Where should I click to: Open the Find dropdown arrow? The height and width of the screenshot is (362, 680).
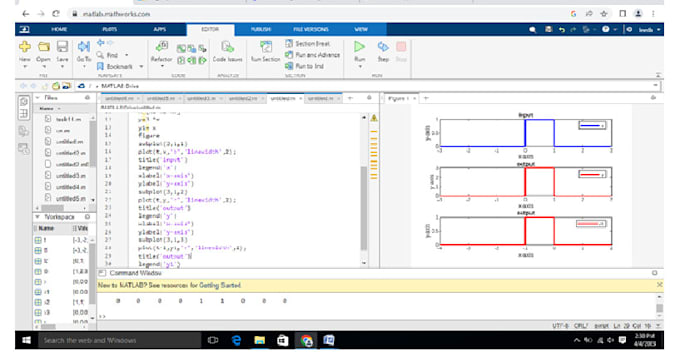tap(127, 55)
